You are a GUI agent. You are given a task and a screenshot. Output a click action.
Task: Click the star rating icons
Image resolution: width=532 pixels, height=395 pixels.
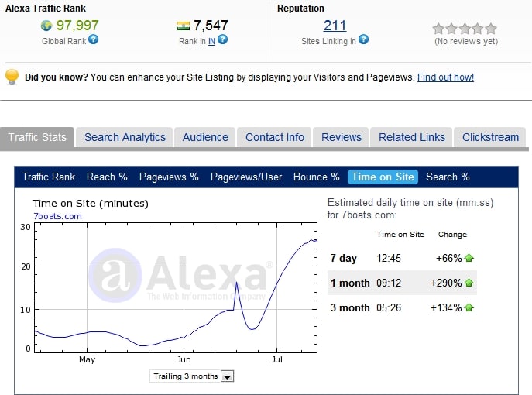pyautogui.click(x=465, y=28)
